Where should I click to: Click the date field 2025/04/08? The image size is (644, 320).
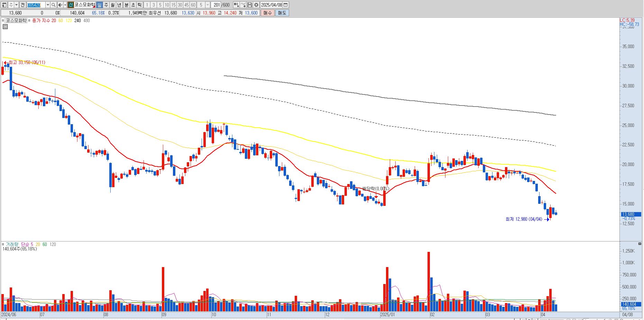pyautogui.click(x=272, y=5)
